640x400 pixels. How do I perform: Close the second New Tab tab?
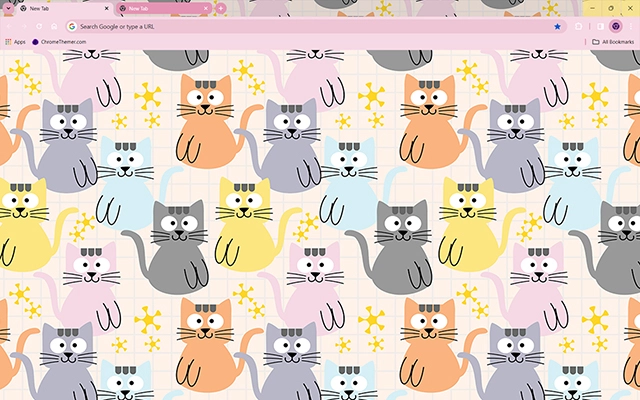tap(206, 8)
